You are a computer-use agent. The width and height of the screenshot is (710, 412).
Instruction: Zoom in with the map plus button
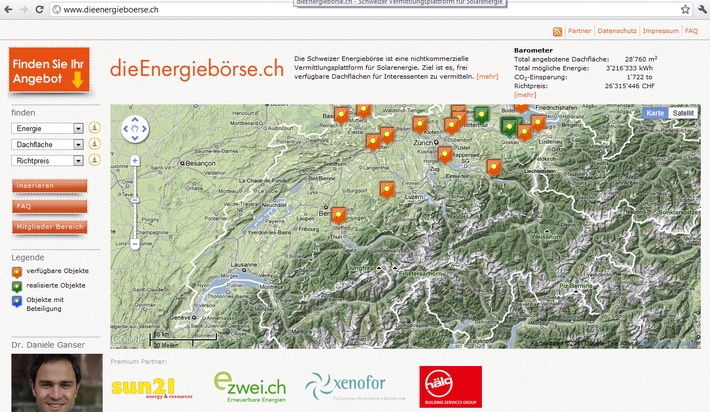point(135,161)
